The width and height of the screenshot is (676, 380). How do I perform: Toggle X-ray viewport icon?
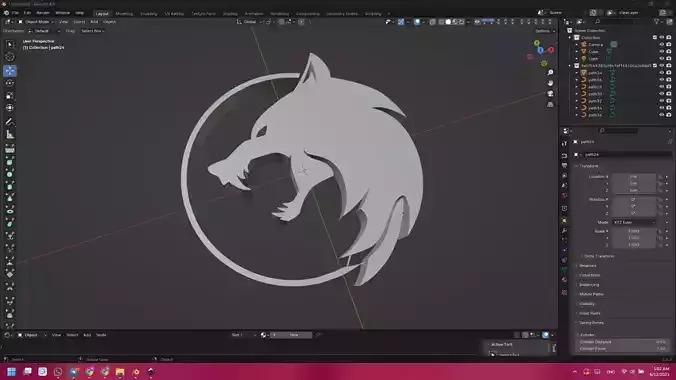(432, 22)
